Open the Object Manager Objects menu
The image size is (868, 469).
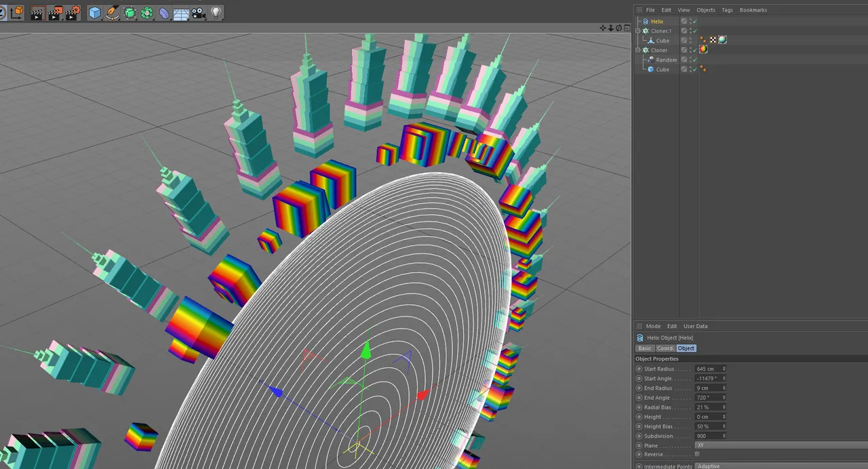[x=706, y=10]
